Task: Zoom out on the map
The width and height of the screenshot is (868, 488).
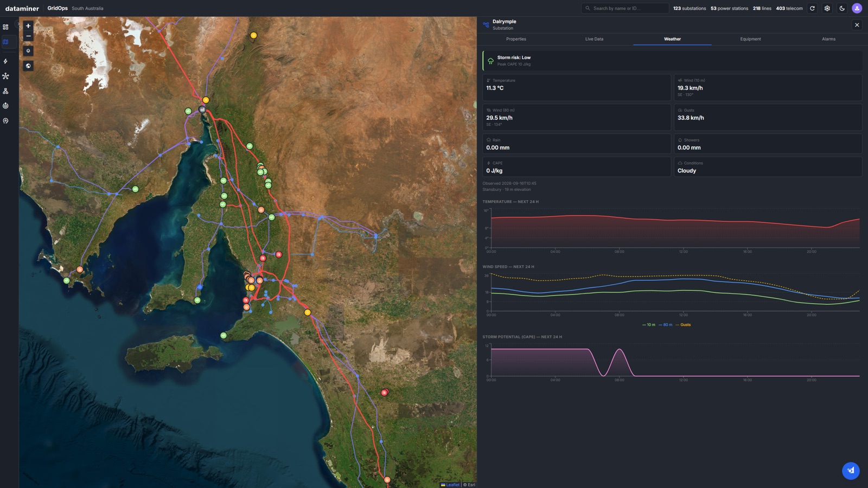Action: [x=28, y=36]
